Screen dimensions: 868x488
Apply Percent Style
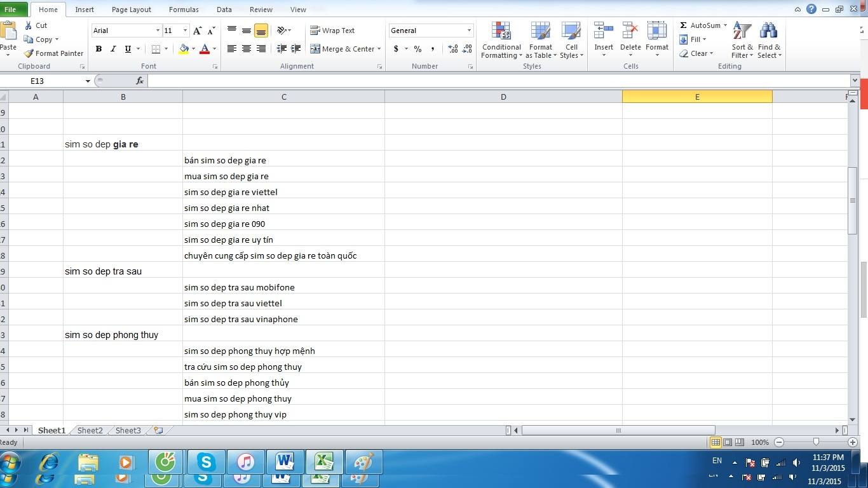[417, 49]
